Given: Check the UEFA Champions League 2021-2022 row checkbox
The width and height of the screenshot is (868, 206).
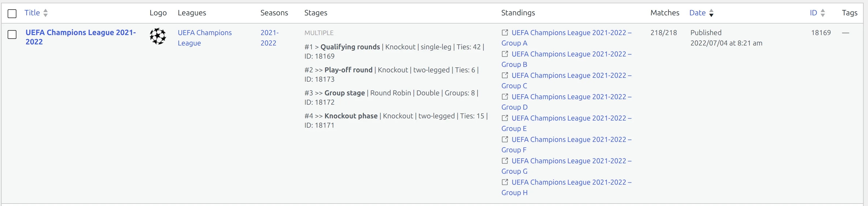Looking at the screenshot, I should click(x=12, y=35).
